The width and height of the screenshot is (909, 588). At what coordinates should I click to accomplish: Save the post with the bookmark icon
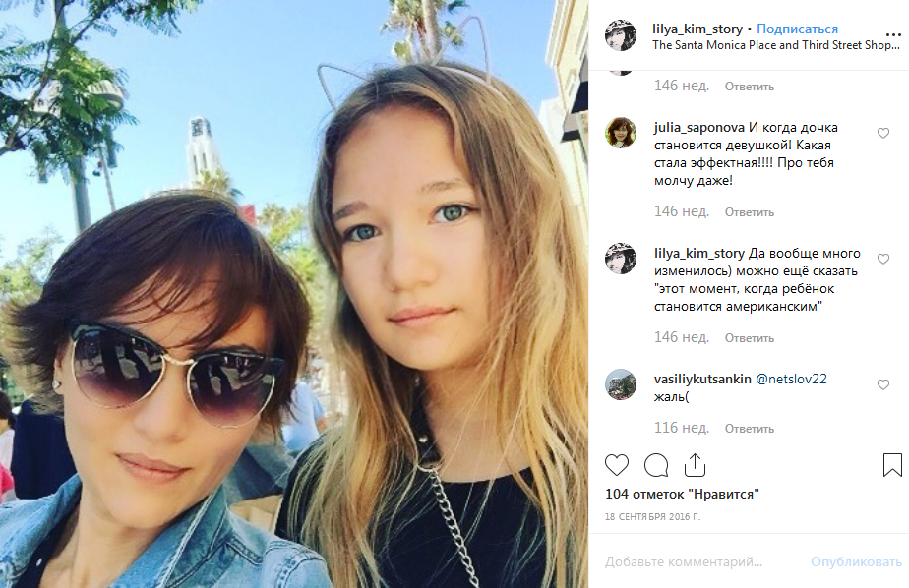click(x=892, y=465)
